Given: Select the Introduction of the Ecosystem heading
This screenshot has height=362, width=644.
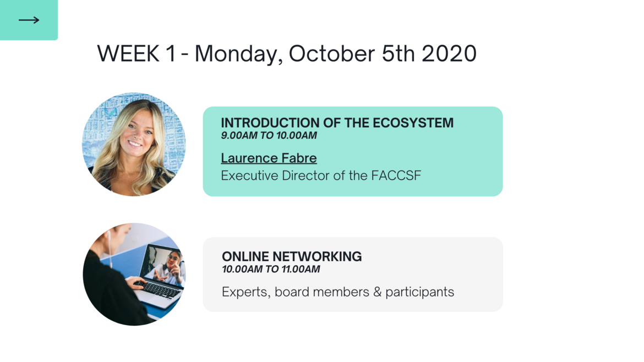Looking at the screenshot, I should 337,123.
